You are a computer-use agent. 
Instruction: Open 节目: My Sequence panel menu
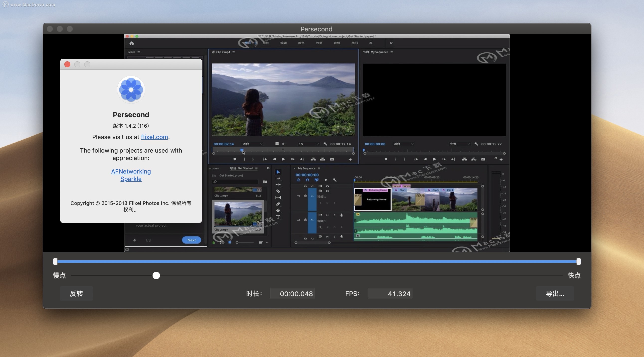coord(392,52)
